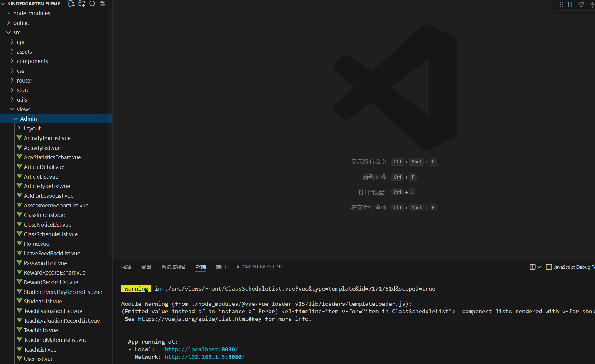Open ActivityJoinList.vue

coord(56,138)
